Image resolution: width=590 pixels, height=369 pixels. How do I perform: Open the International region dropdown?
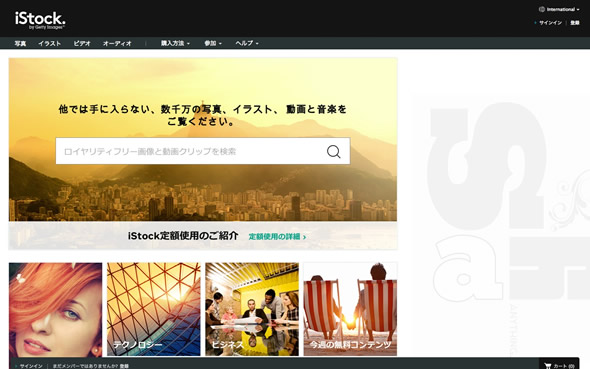tap(560, 9)
